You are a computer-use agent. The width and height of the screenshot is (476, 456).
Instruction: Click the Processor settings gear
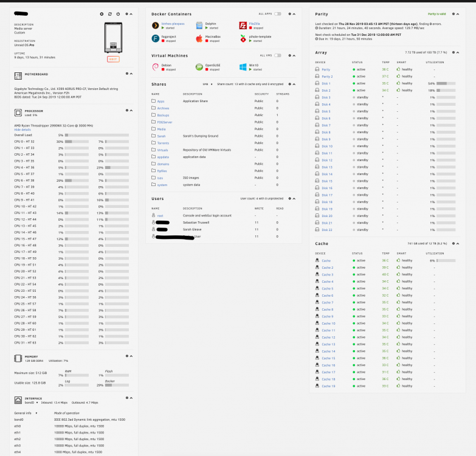coord(127,110)
